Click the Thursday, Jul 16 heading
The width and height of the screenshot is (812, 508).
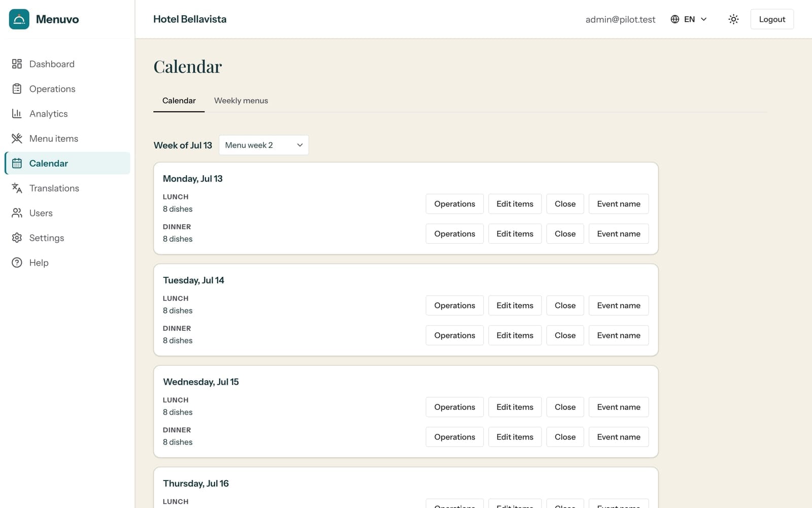(196, 484)
